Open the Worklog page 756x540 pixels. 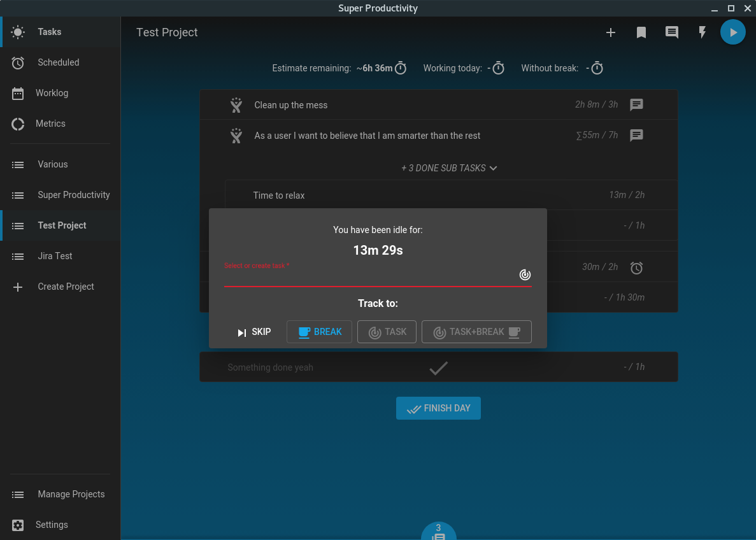(x=61, y=93)
